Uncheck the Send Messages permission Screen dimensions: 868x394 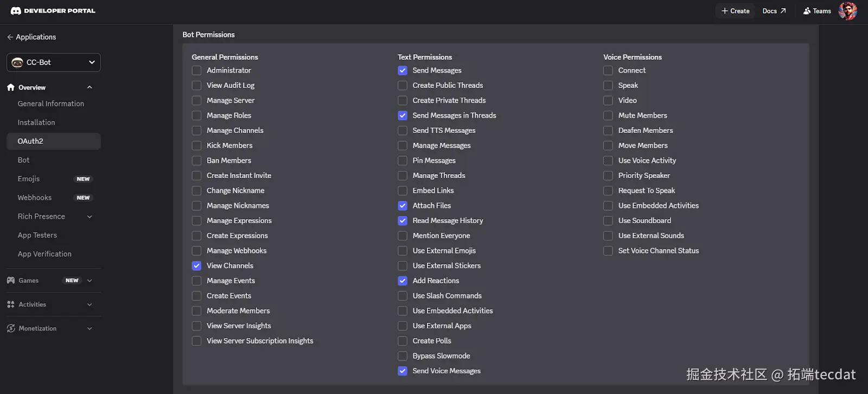pyautogui.click(x=403, y=71)
